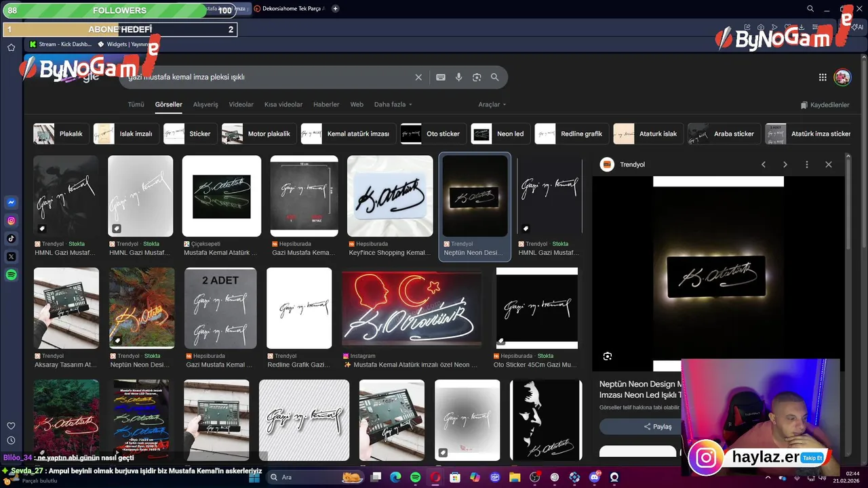This screenshot has height=488, width=868.
Task: Search by image with Google Lens
Action: (x=477, y=77)
